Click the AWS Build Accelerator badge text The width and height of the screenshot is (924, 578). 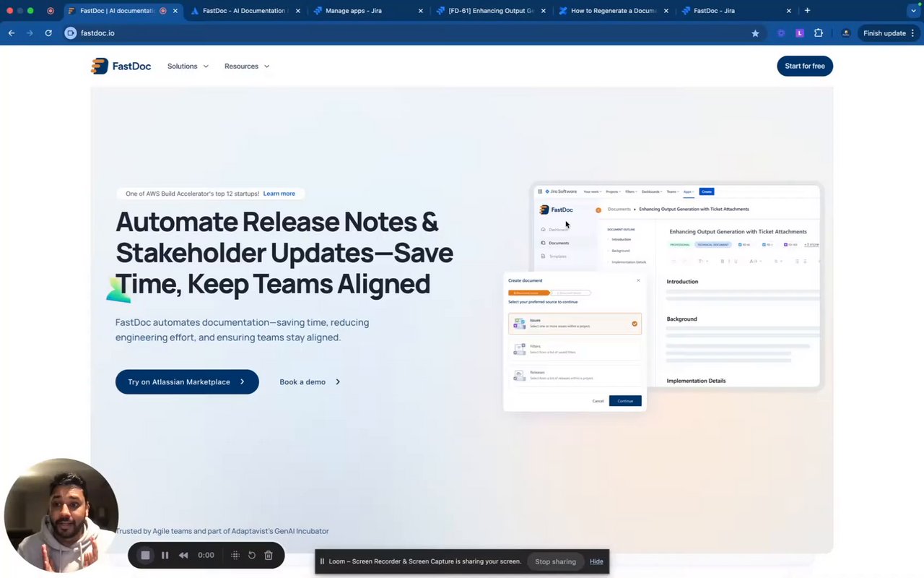(x=192, y=194)
